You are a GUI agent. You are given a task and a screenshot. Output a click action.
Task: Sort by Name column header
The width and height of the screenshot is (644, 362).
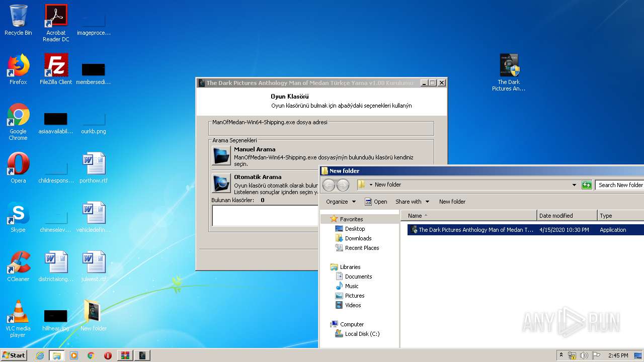469,216
